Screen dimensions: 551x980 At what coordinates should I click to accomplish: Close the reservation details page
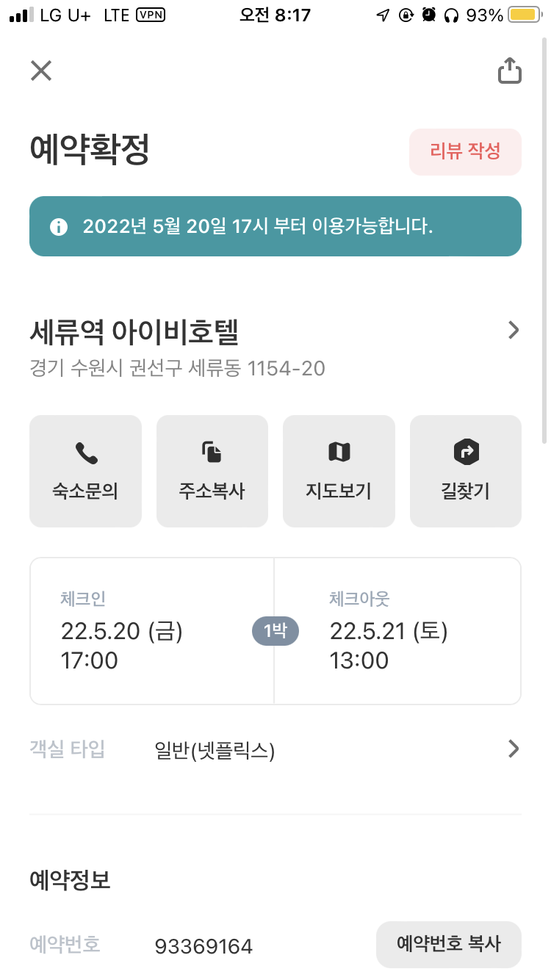click(x=41, y=71)
